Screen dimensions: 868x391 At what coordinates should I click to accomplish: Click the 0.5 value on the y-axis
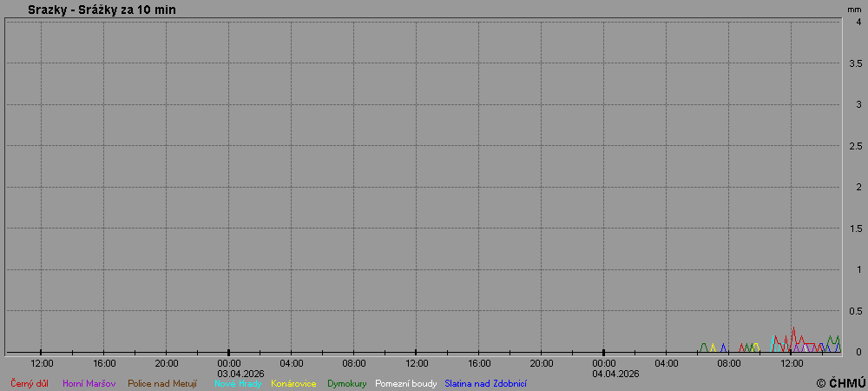pos(854,311)
